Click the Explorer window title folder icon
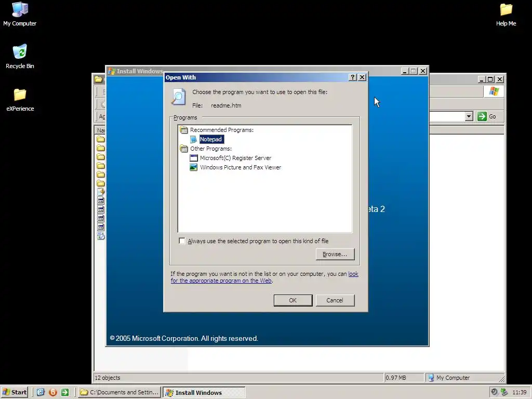The width and height of the screenshot is (532, 399). (98, 79)
